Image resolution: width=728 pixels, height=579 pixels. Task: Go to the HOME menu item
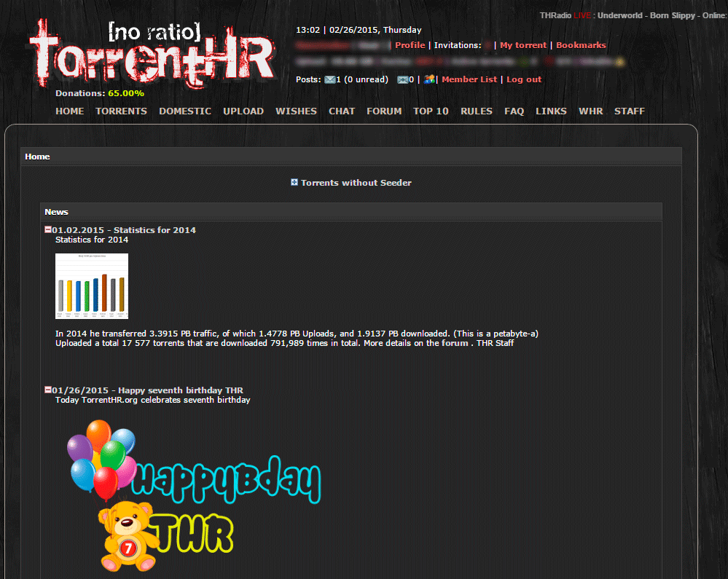[x=70, y=111]
